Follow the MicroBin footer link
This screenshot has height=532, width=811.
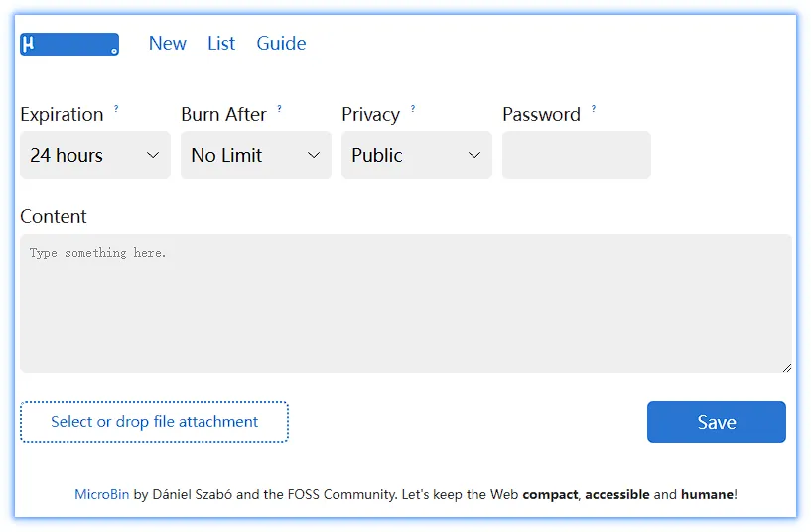coord(101,494)
